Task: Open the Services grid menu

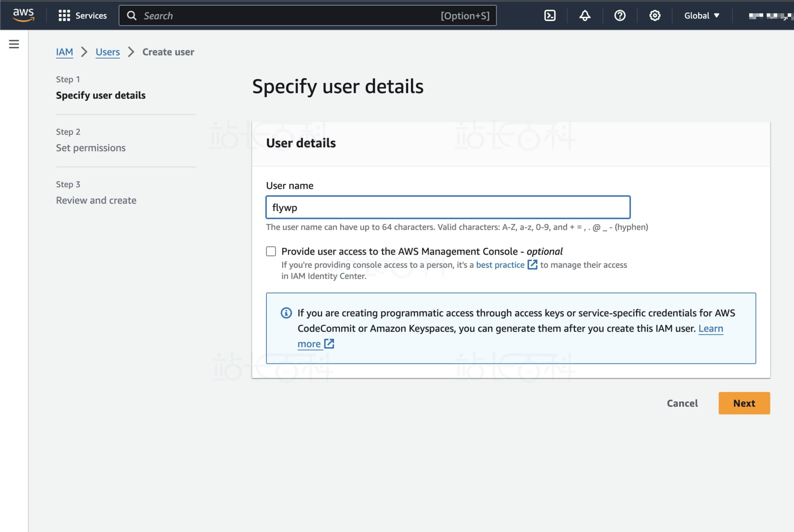Action: [x=82, y=15]
